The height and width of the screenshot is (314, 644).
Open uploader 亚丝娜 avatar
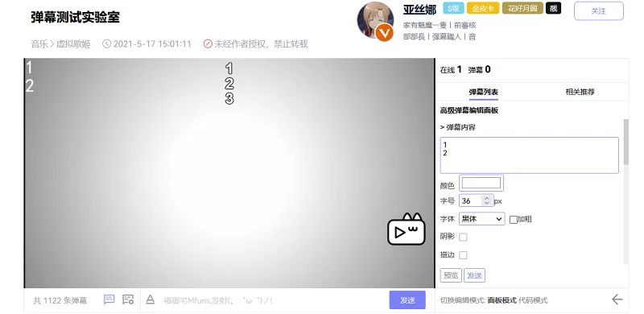pos(375,21)
